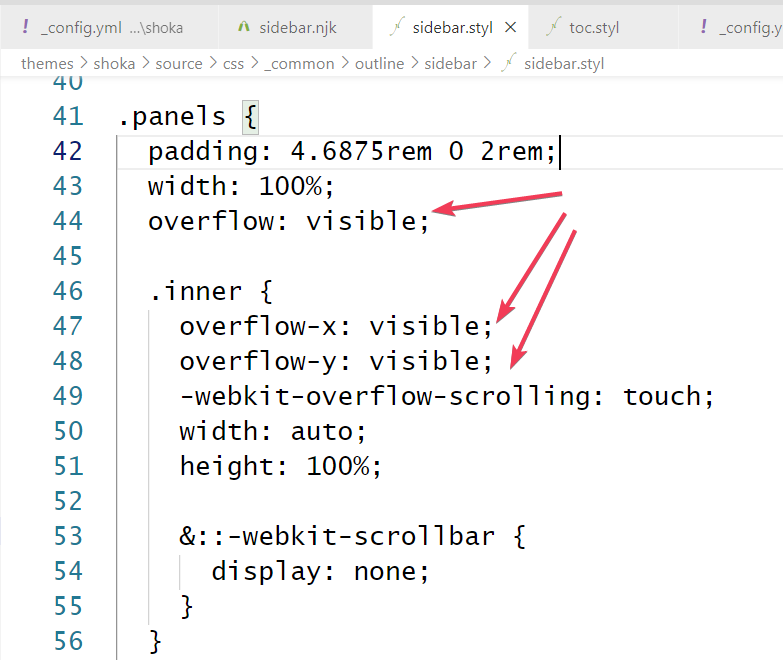Click the Nunjucks icon on sidebar.njk tab
Image resolution: width=783 pixels, height=660 pixels.
tap(244, 27)
